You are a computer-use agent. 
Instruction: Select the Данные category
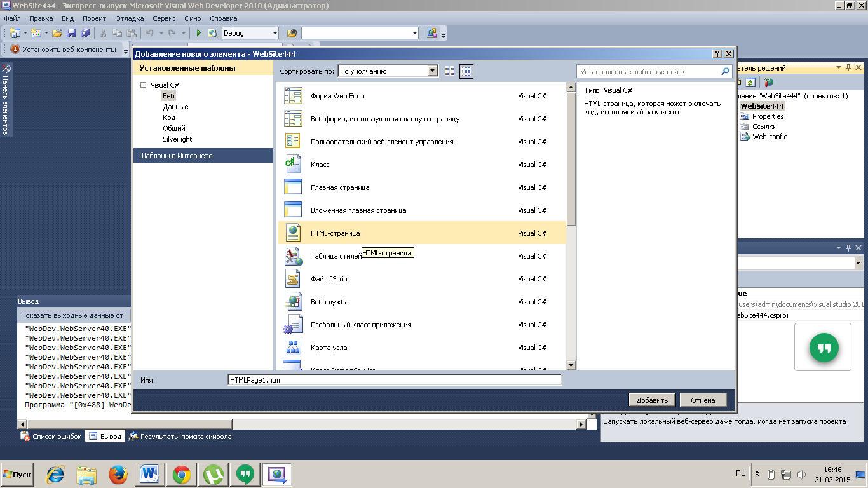[x=175, y=107]
